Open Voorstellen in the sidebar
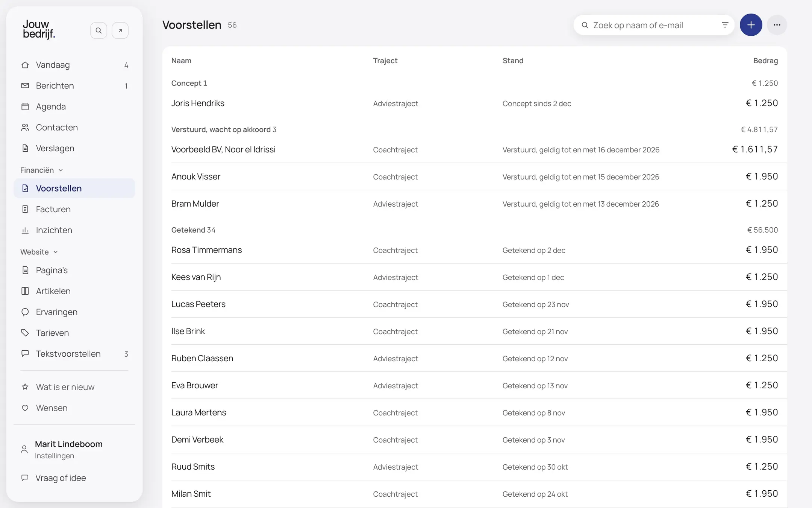Image resolution: width=812 pixels, height=508 pixels. pos(74,188)
